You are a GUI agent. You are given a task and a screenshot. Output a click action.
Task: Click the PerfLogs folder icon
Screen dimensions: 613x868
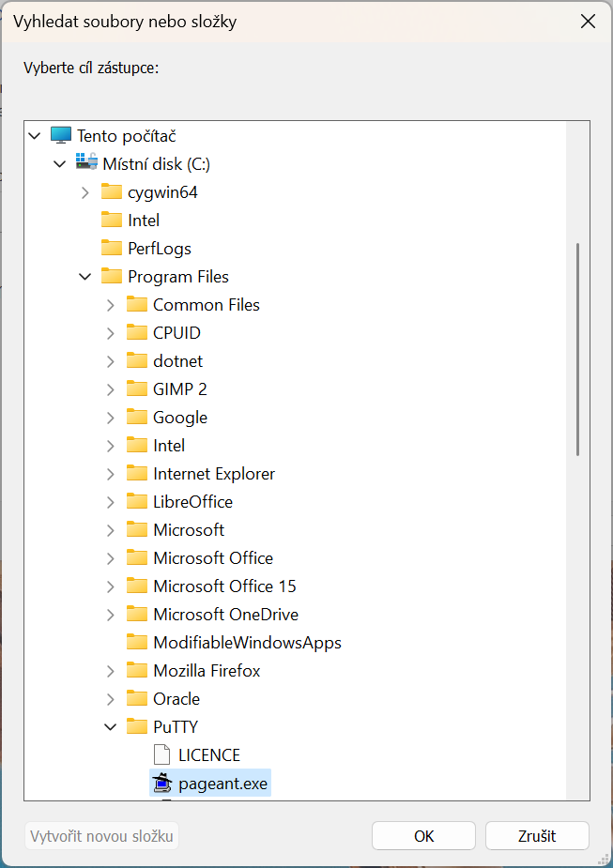[x=112, y=248]
